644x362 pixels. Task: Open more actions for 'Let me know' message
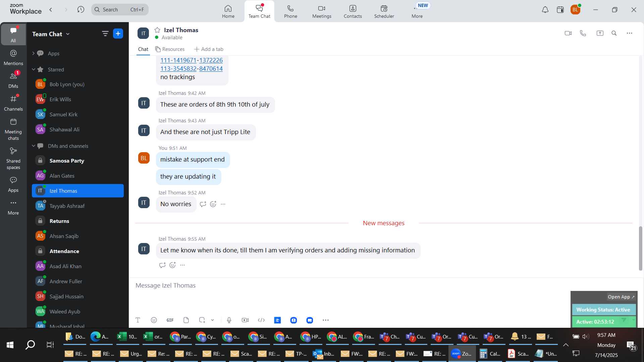[182, 265]
